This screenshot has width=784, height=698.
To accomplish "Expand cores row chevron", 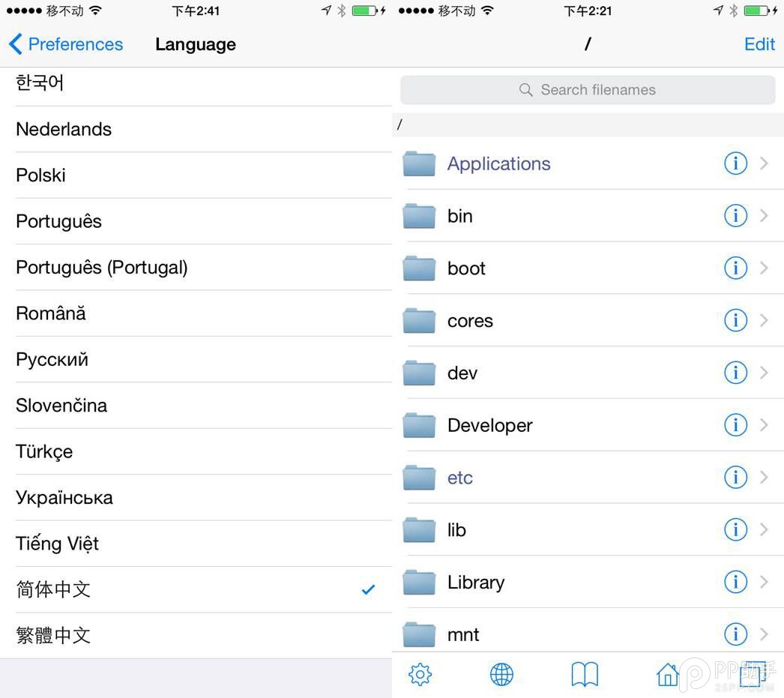I will [764, 320].
